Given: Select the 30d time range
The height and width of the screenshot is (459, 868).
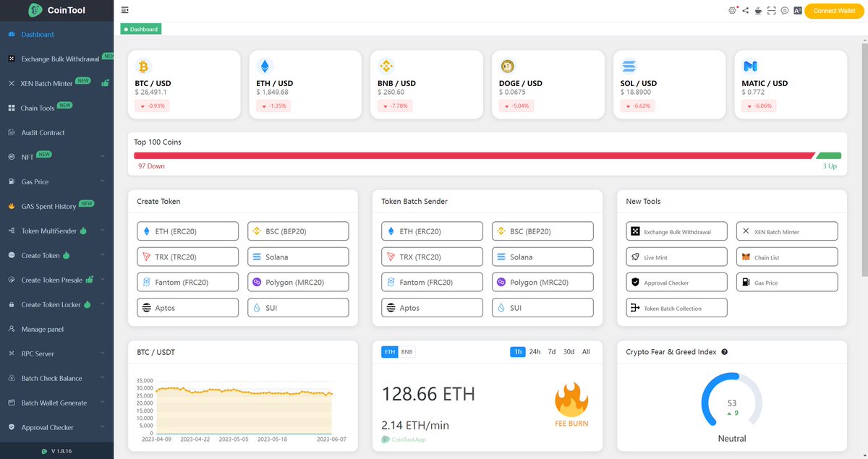Looking at the screenshot, I should (x=569, y=352).
